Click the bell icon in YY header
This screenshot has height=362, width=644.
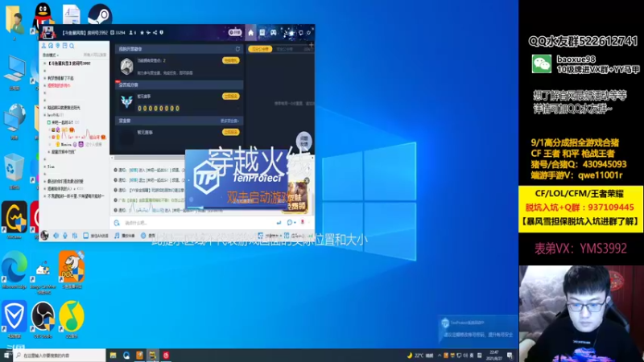(301, 33)
